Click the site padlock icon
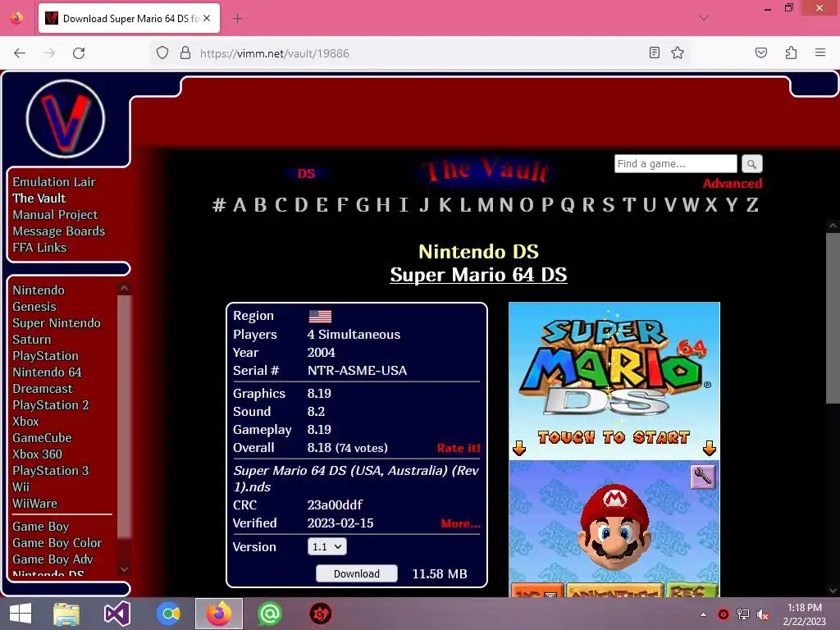This screenshot has height=630, width=840. (185, 52)
